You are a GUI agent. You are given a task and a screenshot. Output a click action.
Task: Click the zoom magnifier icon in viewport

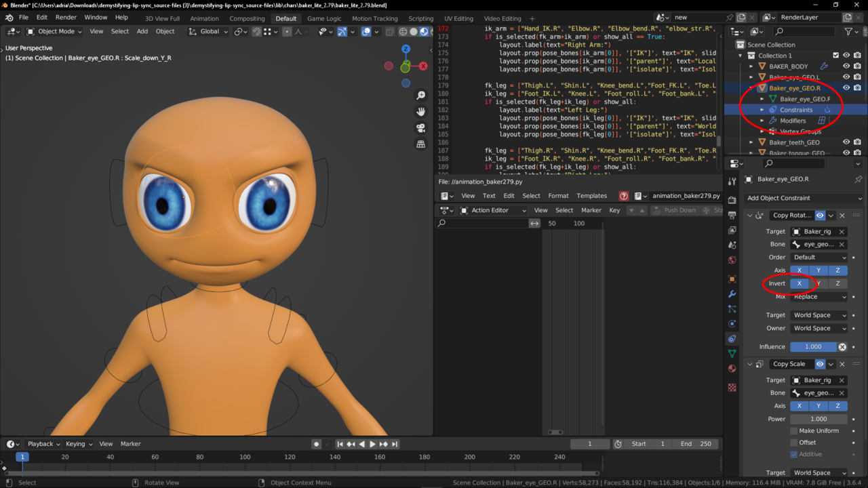point(421,96)
